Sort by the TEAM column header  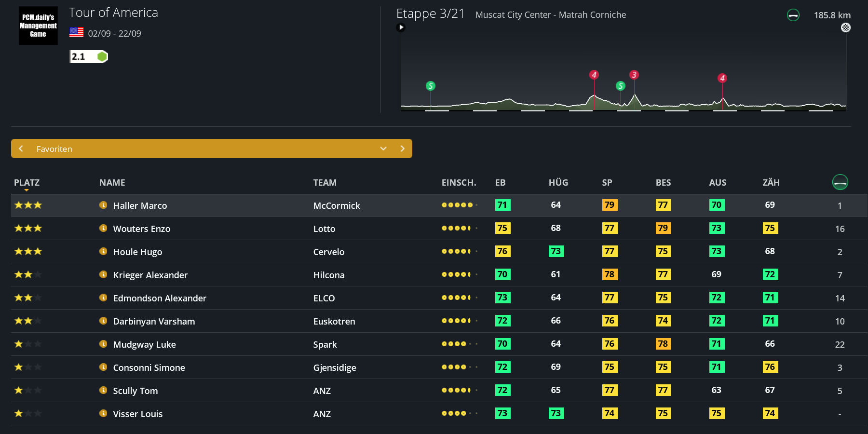pos(325,183)
